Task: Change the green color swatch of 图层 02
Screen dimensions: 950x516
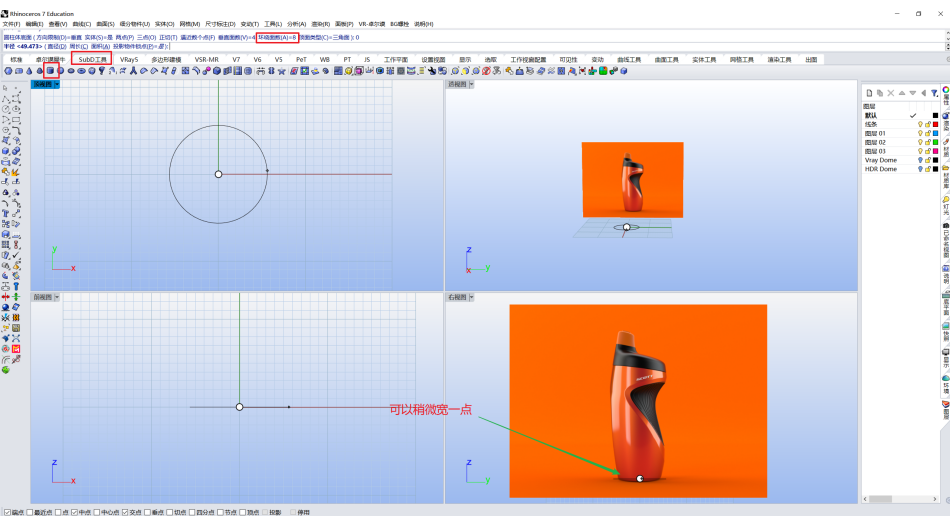Action: click(x=935, y=142)
